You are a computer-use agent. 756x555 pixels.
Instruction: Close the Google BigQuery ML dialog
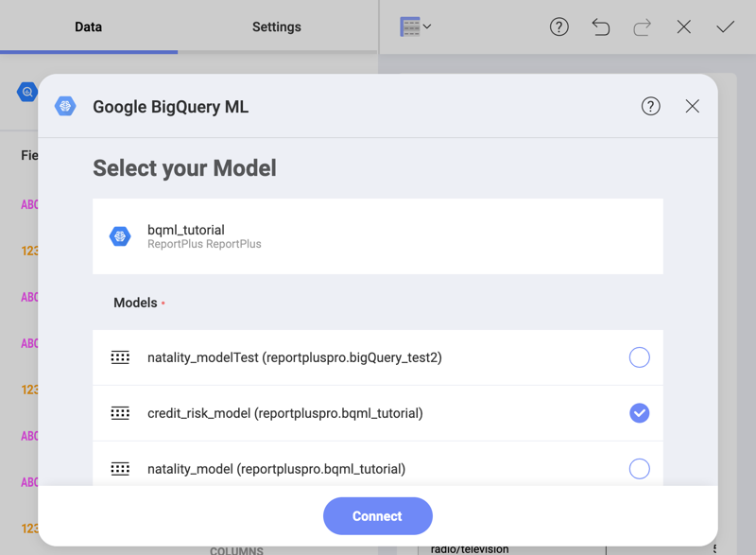coord(693,106)
